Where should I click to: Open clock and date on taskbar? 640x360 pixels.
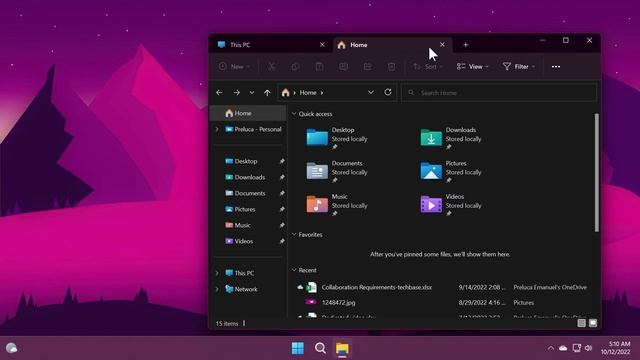point(615,348)
